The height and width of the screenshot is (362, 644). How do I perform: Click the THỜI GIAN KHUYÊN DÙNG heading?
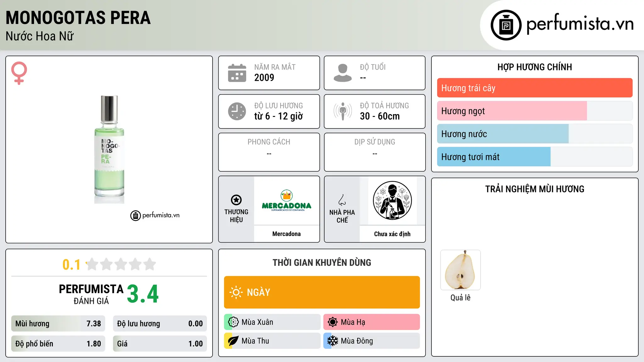[x=322, y=263]
